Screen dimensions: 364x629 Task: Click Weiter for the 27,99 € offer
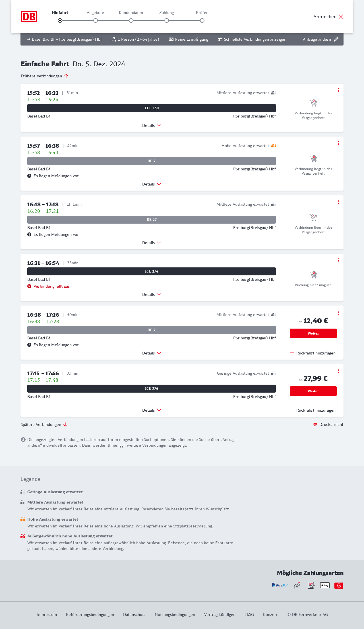[x=313, y=391]
